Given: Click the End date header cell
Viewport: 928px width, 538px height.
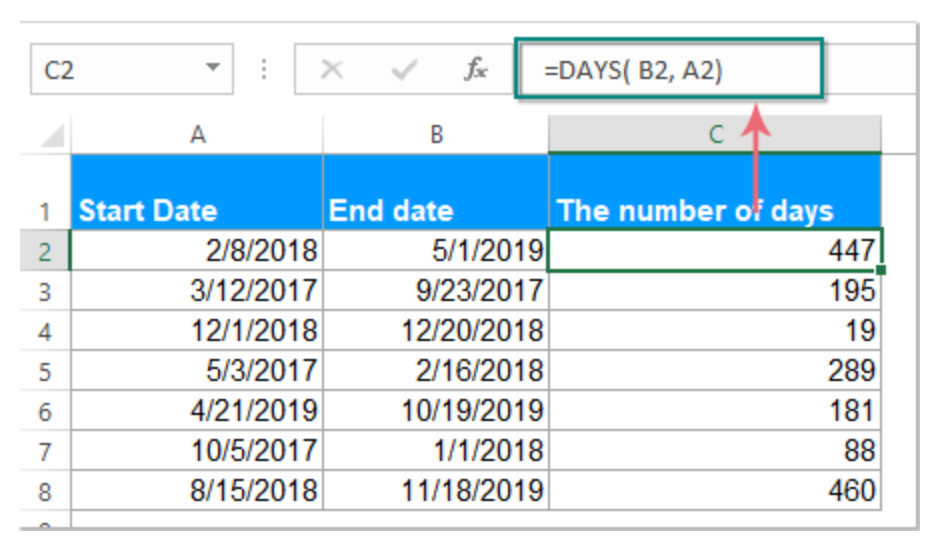Looking at the screenshot, I should coord(436,210).
